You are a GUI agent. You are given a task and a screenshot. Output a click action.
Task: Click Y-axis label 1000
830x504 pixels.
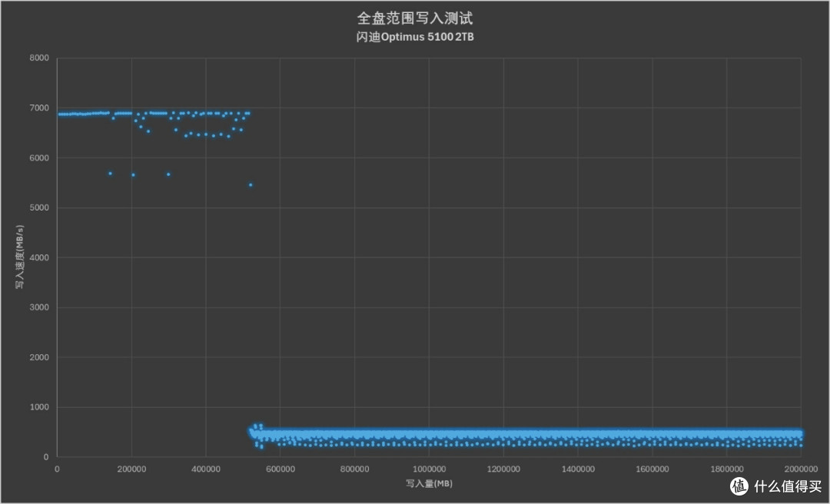point(39,407)
